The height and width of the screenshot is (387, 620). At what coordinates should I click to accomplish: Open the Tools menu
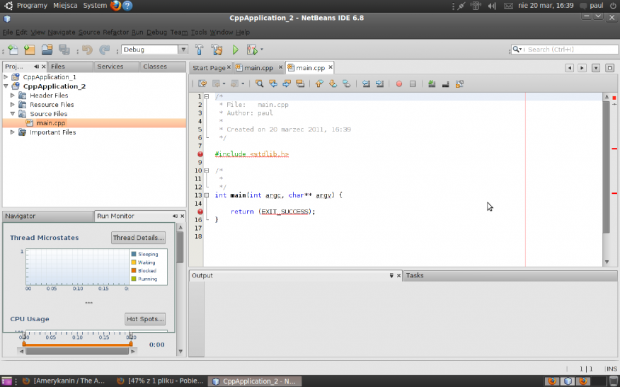click(199, 32)
